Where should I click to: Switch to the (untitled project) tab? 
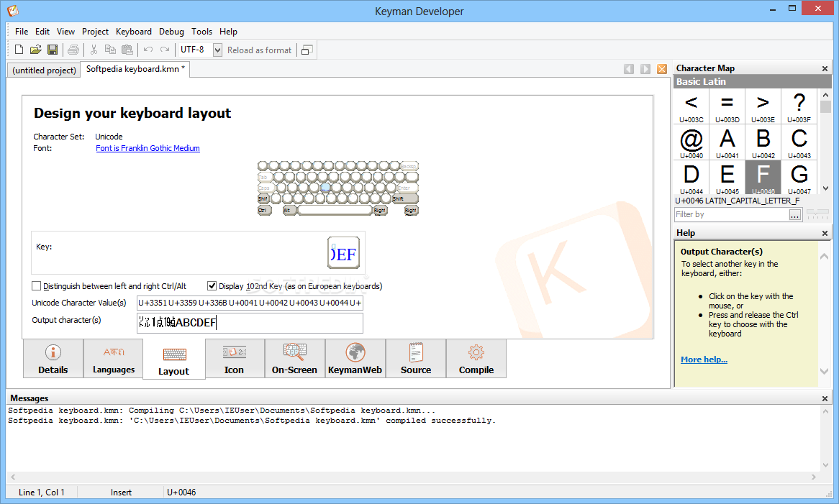pos(44,70)
